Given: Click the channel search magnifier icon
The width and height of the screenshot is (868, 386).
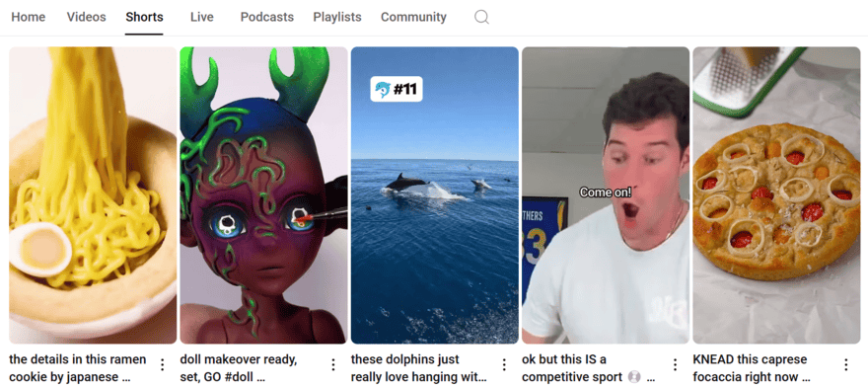Looking at the screenshot, I should (x=481, y=17).
